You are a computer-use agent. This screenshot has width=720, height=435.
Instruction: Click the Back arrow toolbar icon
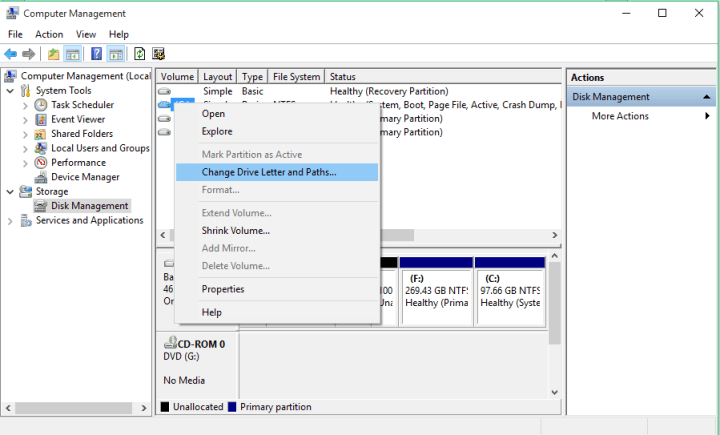(x=11, y=54)
